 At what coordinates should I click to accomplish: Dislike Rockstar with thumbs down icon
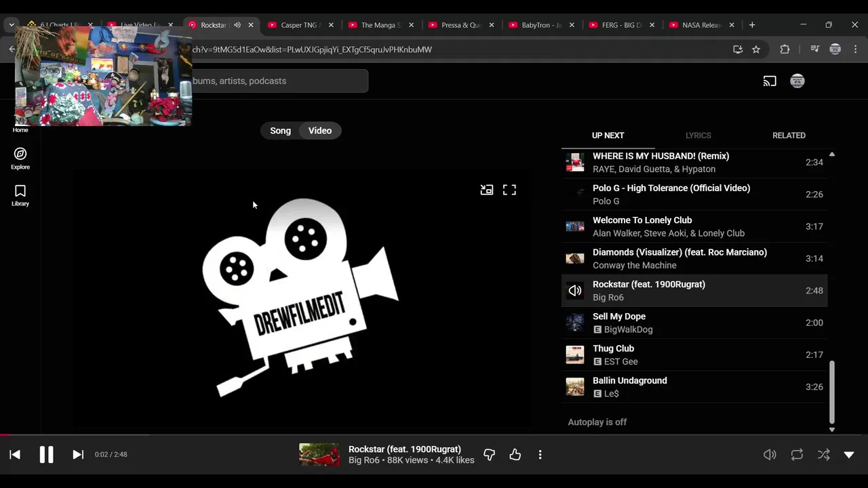(489, 455)
